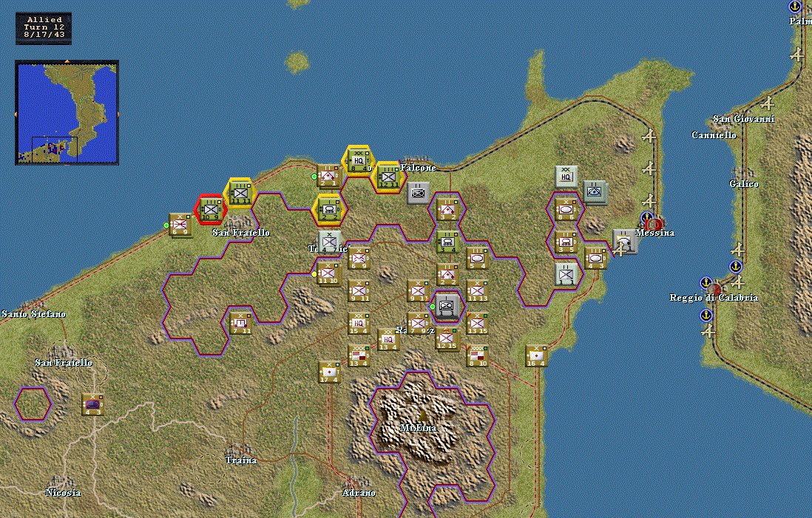
Task: Select the 6-9 brigade below the gray 4-7 unit
Action: coord(359,258)
